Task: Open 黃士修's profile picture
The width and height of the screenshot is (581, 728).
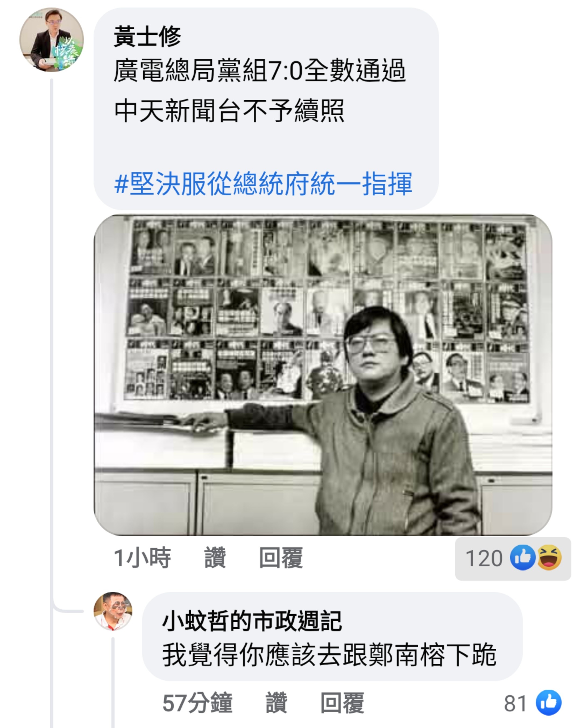Action: (51, 40)
